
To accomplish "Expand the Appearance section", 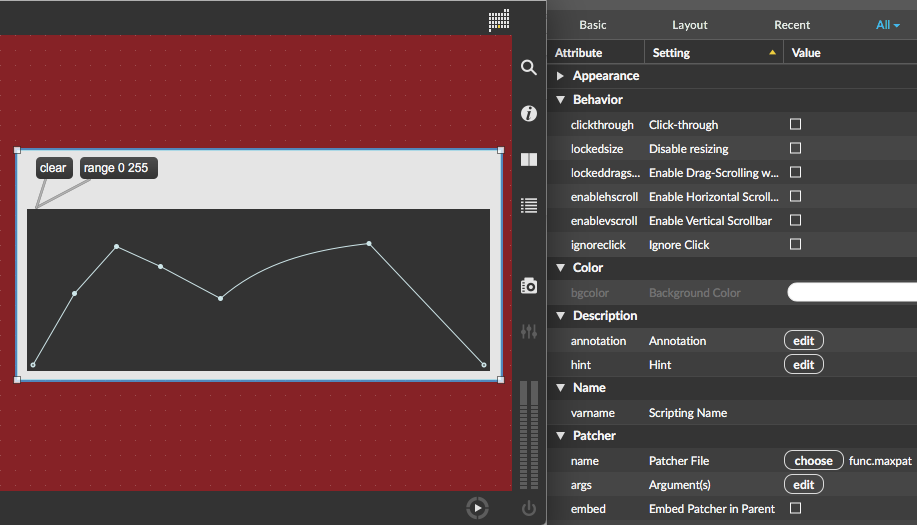I will click(x=560, y=76).
